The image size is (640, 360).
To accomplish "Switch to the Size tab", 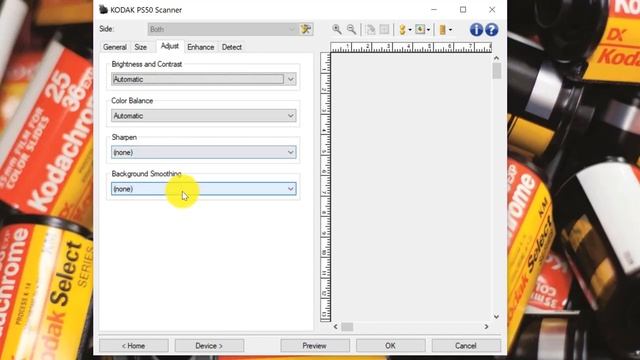I will pos(140,47).
